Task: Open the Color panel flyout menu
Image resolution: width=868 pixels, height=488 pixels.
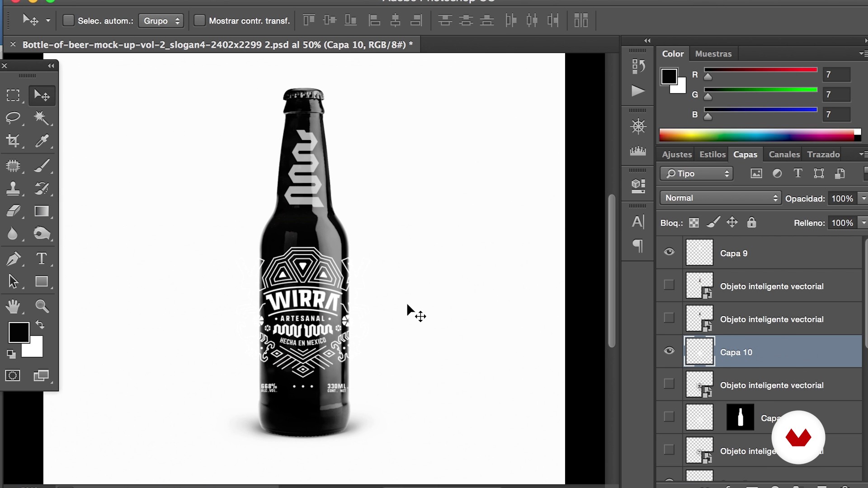Action: 863,53
